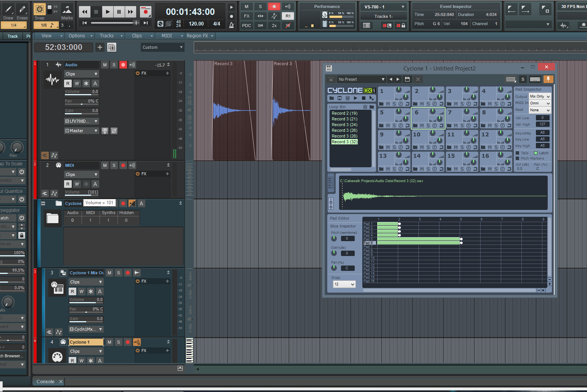The height and width of the screenshot is (392, 587).
Task: Toggle the sync clock icon on Pad 6
Action: click(434, 126)
